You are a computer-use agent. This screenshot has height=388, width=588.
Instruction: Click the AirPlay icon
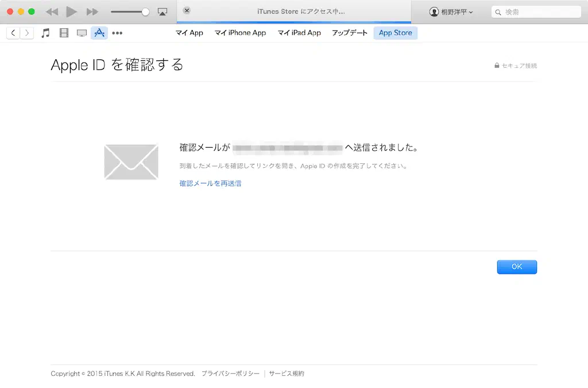click(163, 11)
